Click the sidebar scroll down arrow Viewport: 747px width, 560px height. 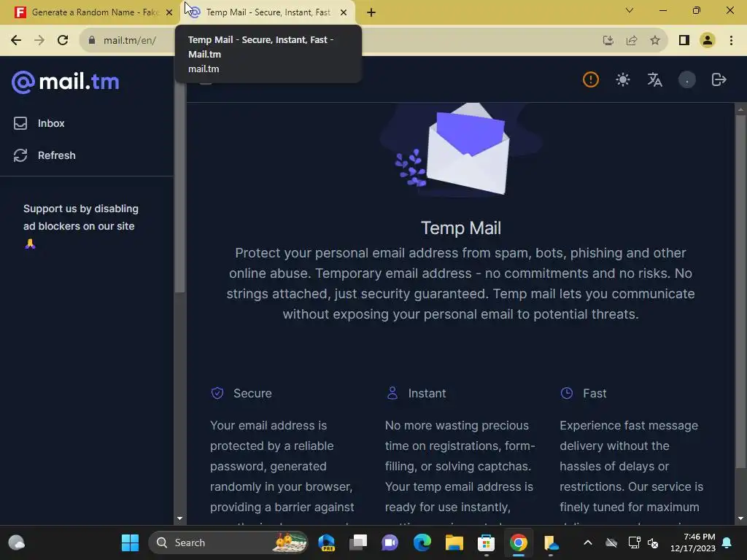pos(179,518)
